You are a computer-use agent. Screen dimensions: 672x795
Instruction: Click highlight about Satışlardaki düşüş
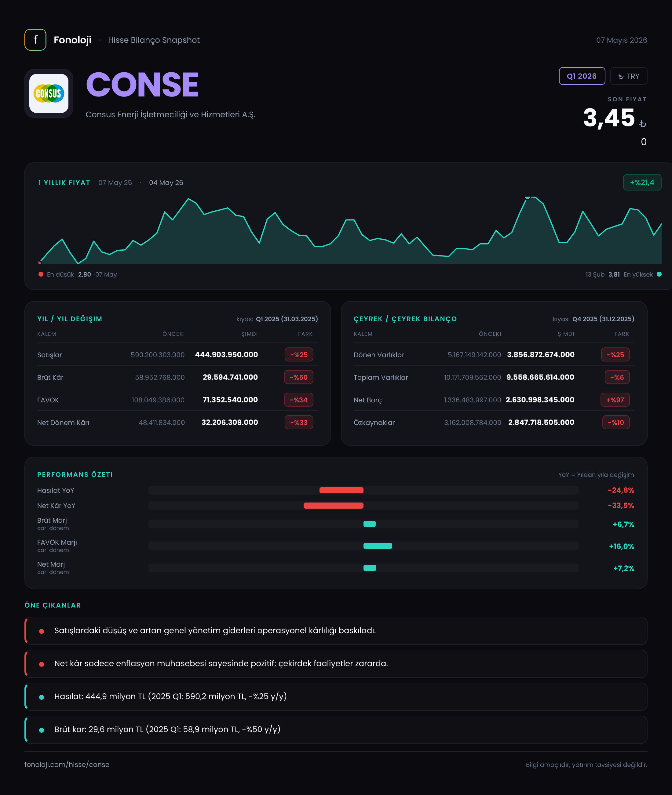point(336,630)
